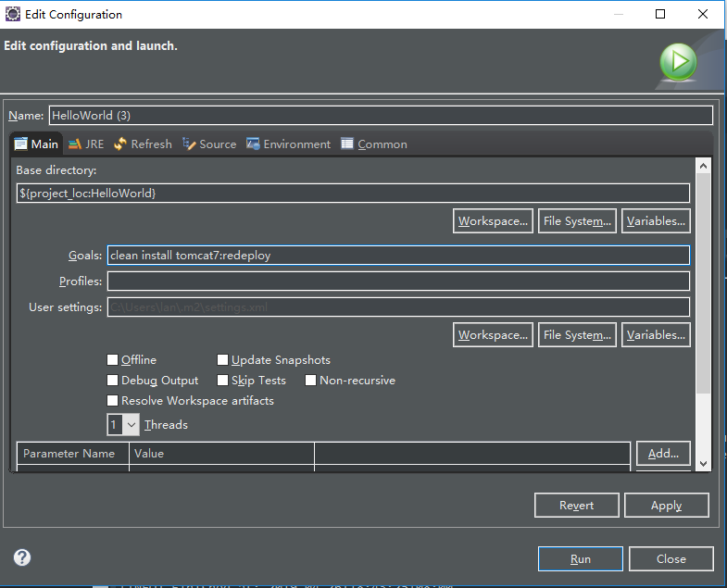727x588 pixels.
Task: Click the Value column header
Action: tap(221, 454)
